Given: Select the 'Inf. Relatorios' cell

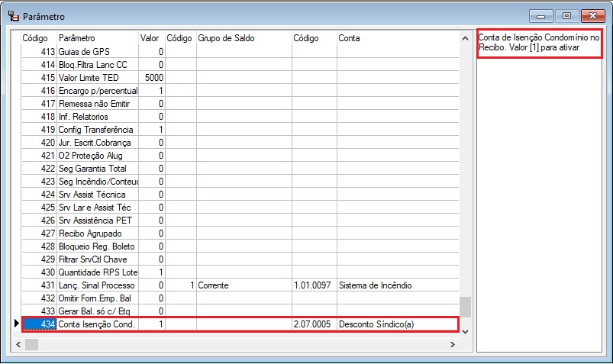Looking at the screenshot, I should (98, 117).
